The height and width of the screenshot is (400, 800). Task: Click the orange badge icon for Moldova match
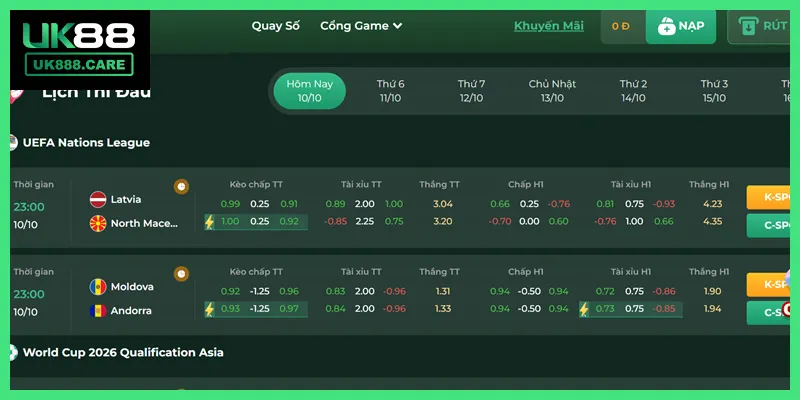point(181,273)
